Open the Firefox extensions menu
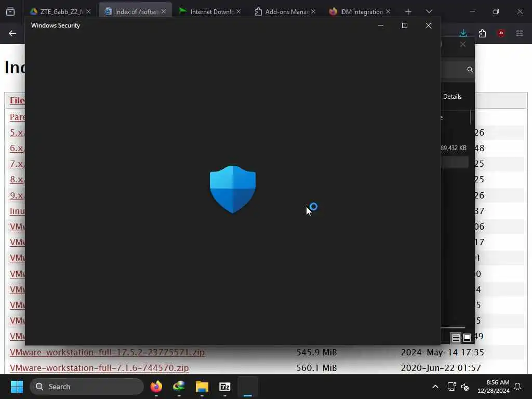Screen dimensions: 532x399 482,33
